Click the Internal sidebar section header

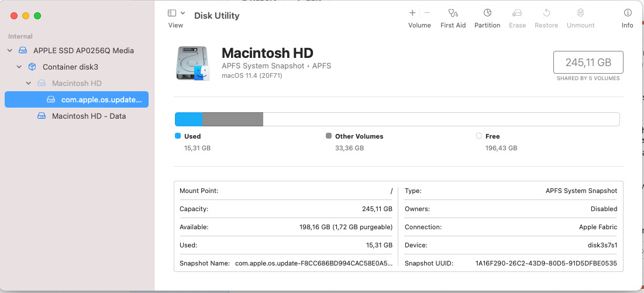(20, 36)
